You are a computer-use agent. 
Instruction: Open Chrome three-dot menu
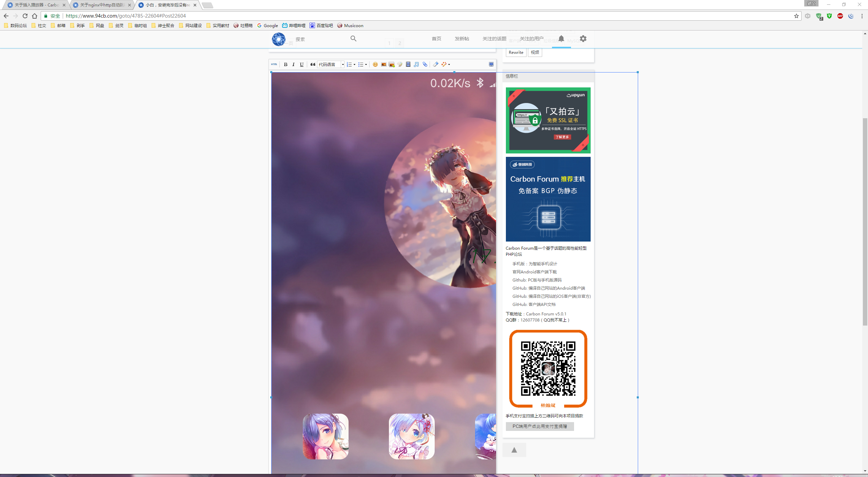click(862, 16)
